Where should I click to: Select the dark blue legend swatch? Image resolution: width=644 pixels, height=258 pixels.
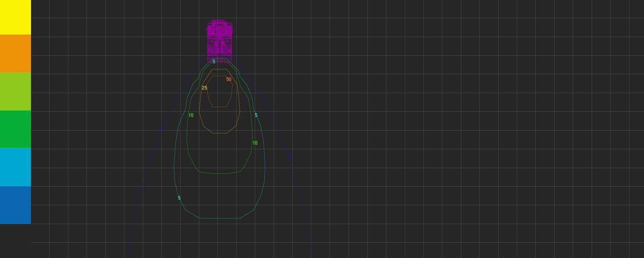point(15,205)
